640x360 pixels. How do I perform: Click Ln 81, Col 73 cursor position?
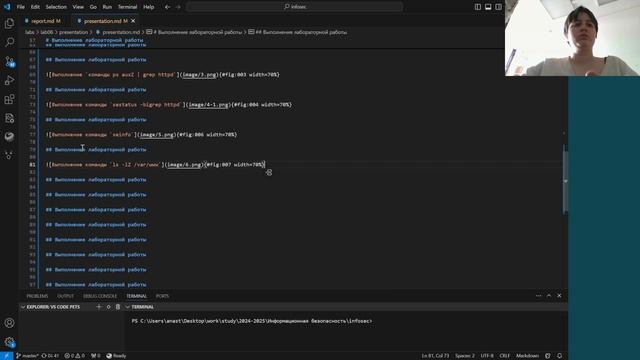[435, 356]
